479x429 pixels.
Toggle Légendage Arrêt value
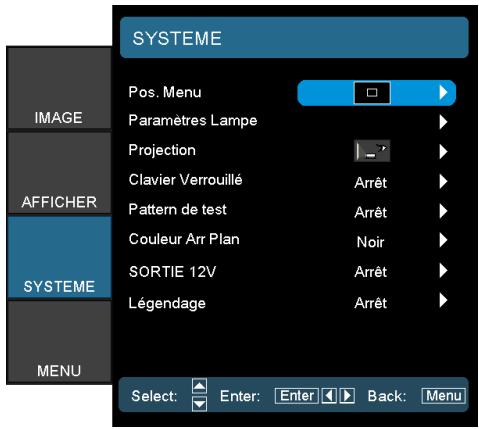tap(371, 303)
